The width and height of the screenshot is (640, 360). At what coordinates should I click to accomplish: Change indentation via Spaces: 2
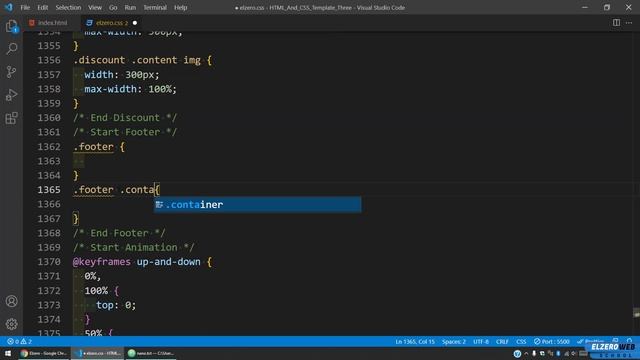453,342
